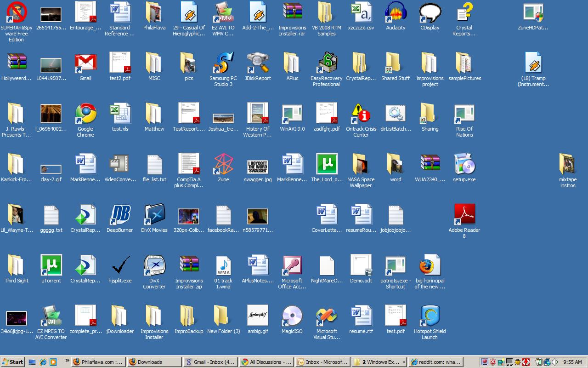Select the jDownloader folder
588x368 pixels.
coord(120,316)
